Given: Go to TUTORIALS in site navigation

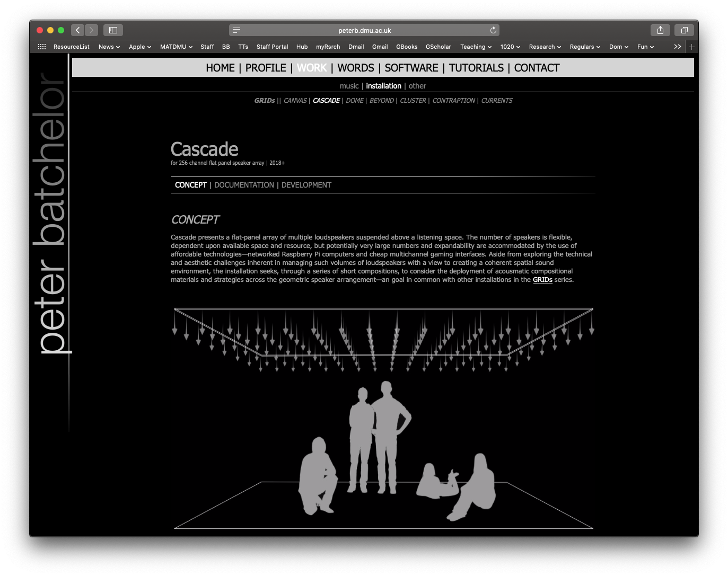Looking at the screenshot, I should point(476,68).
